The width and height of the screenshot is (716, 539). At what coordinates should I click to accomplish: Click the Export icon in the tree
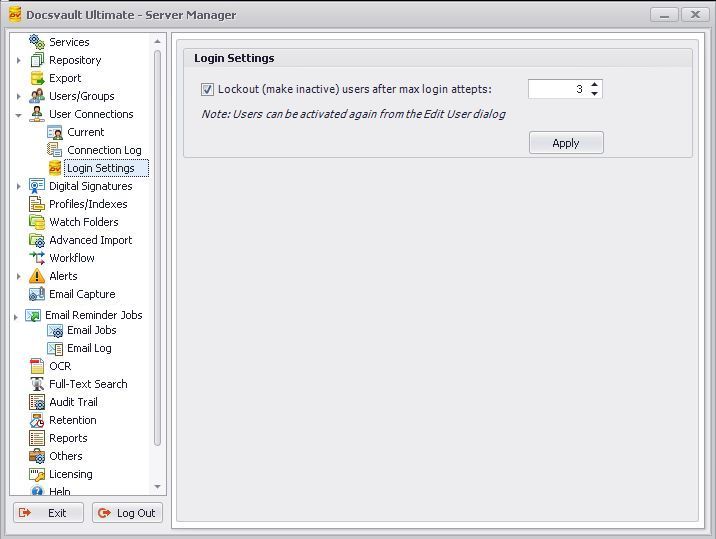[x=37, y=78]
